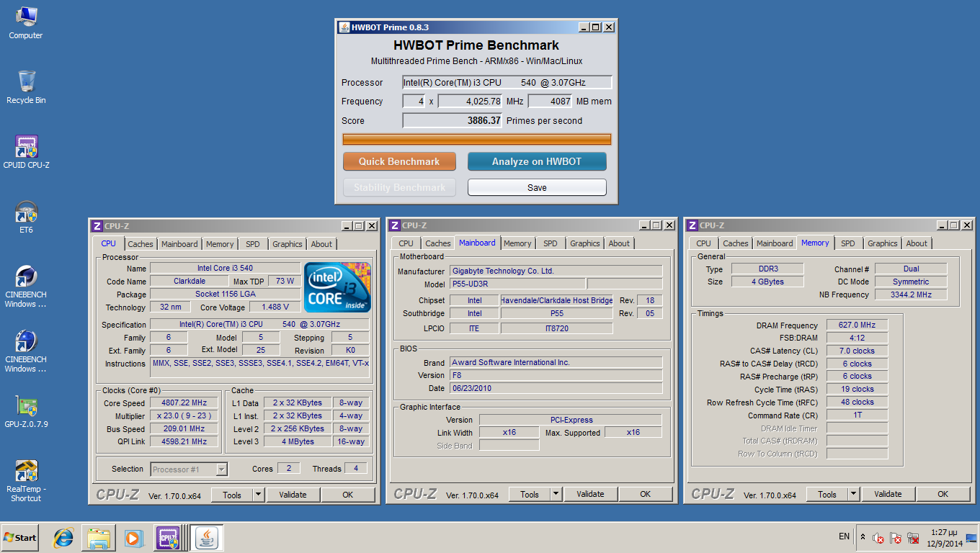The image size is (980, 553).
Task: Click the Save button in HWBOT Prime
Action: pos(537,187)
